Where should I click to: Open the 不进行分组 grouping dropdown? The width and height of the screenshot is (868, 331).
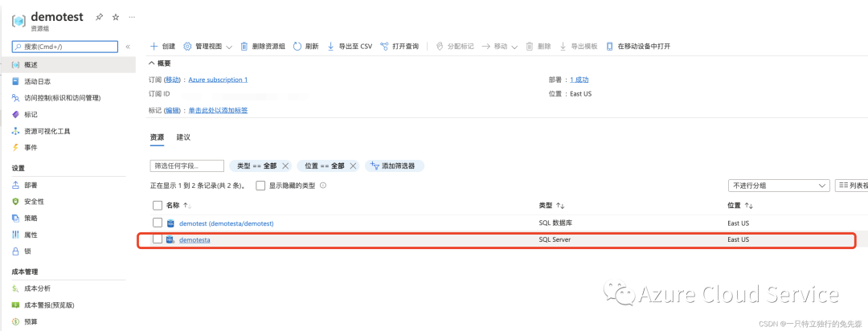click(x=779, y=186)
